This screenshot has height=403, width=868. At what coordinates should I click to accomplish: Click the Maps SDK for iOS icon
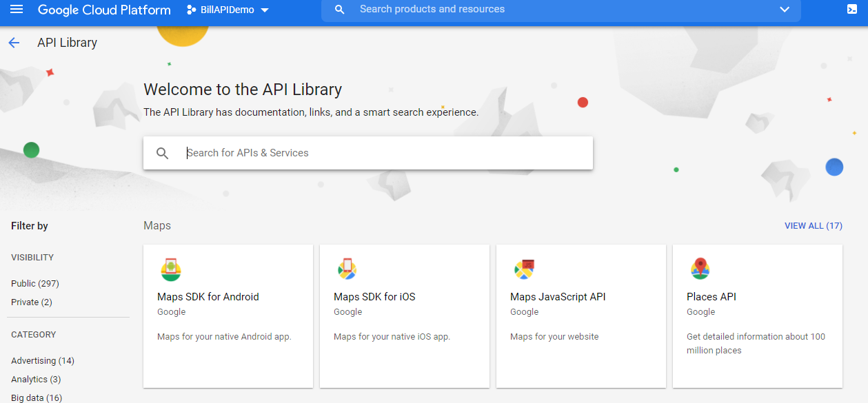347,269
